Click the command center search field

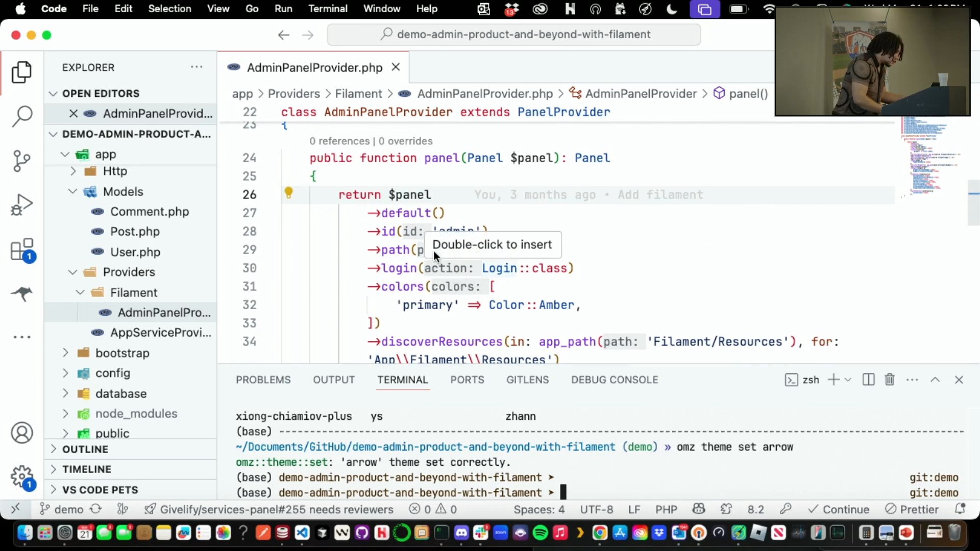(513, 34)
